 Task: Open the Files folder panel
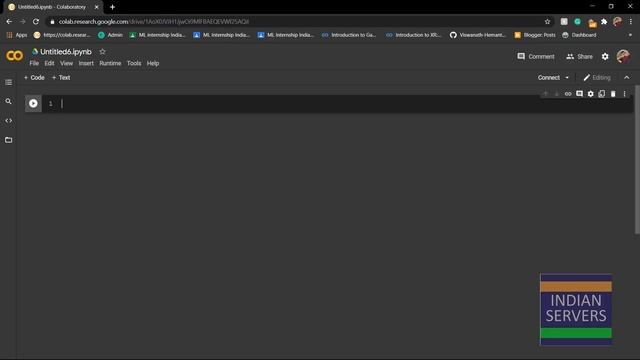click(x=9, y=140)
